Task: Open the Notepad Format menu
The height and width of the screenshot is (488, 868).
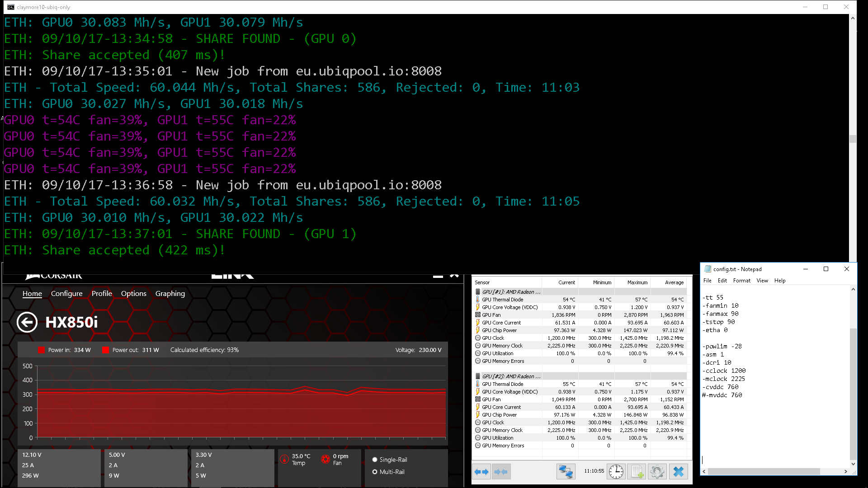Action: 742,281
